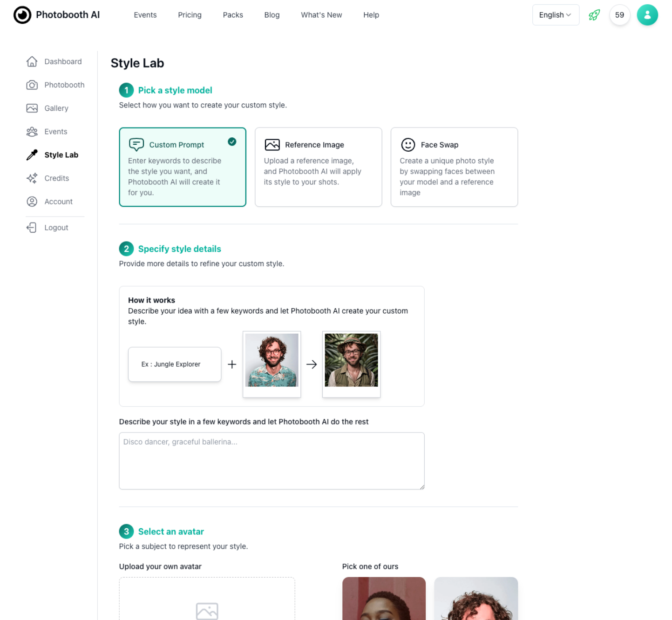Click the Reference Image picture icon
672x620 pixels.
click(272, 145)
